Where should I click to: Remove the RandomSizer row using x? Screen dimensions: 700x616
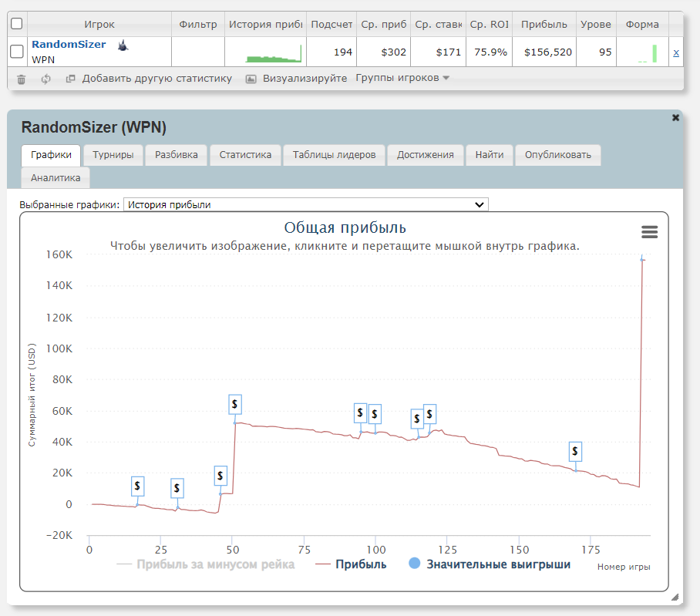click(x=676, y=52)
